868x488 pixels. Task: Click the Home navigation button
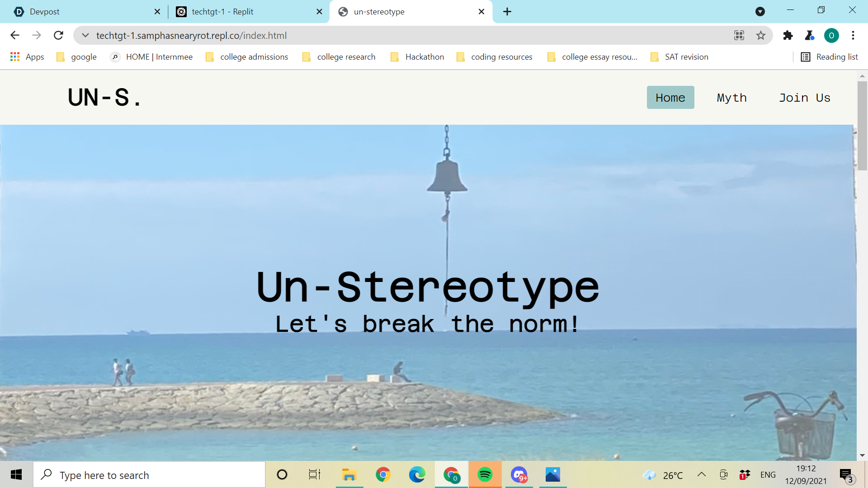[x=670, y=98]
